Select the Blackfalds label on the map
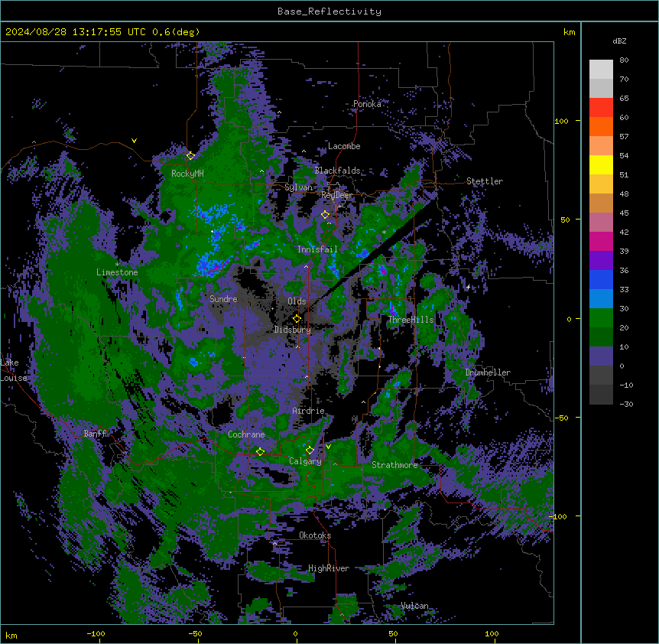This screenshot has height=644, width=659. 337,171
